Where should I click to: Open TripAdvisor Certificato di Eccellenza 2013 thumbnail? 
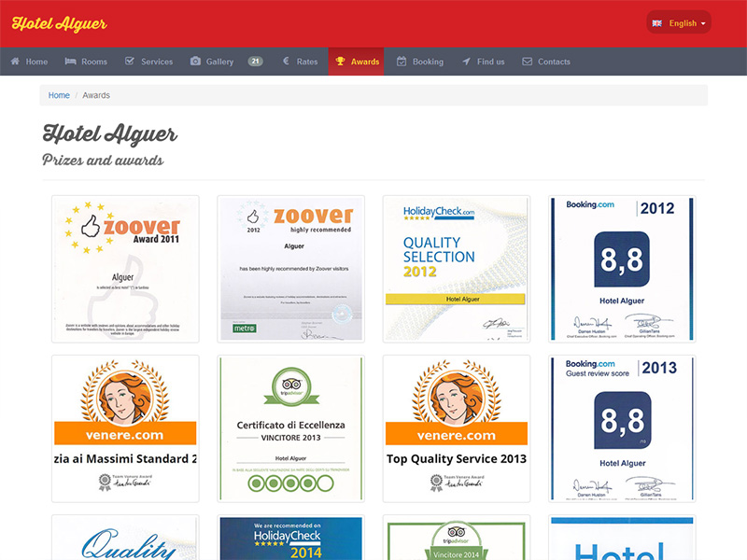pos(291,428)
